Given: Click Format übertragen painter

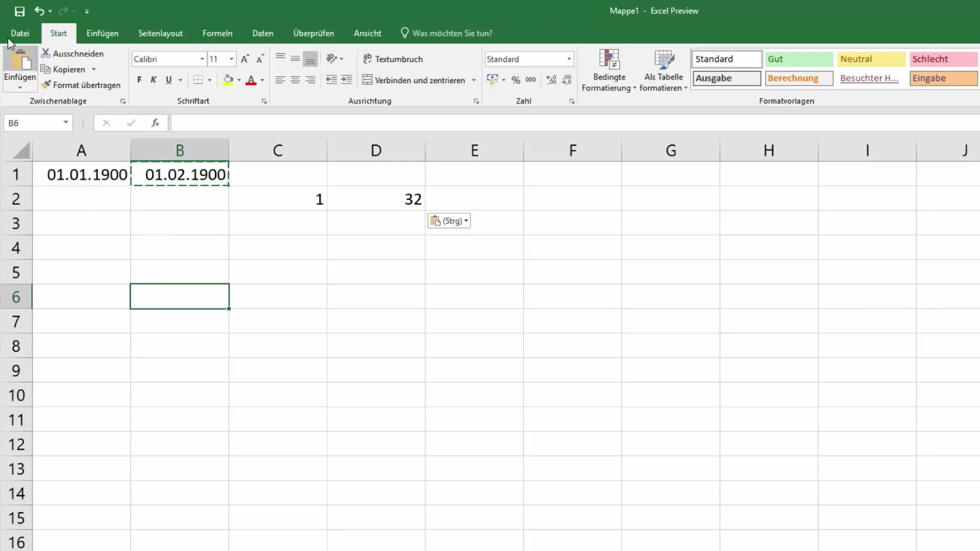Looking at the screenshot, I should [x=81, y=85].
